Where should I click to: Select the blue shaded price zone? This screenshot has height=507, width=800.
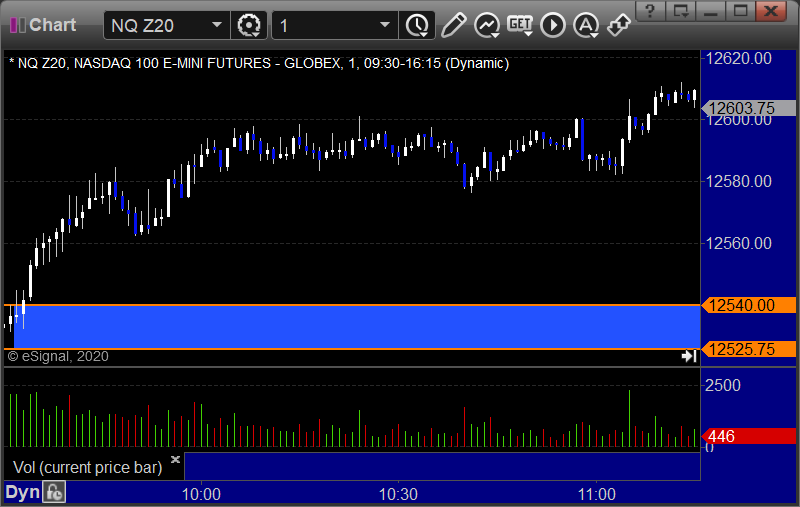357,327
